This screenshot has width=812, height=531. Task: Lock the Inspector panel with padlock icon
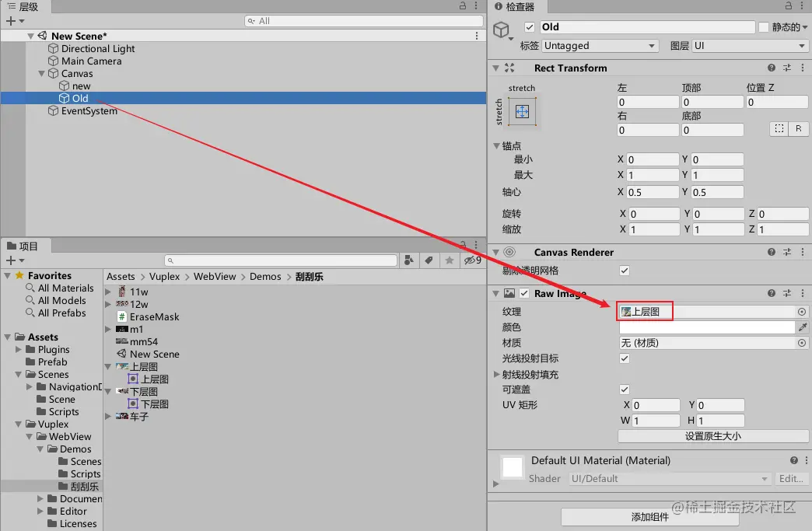[788, 5]
